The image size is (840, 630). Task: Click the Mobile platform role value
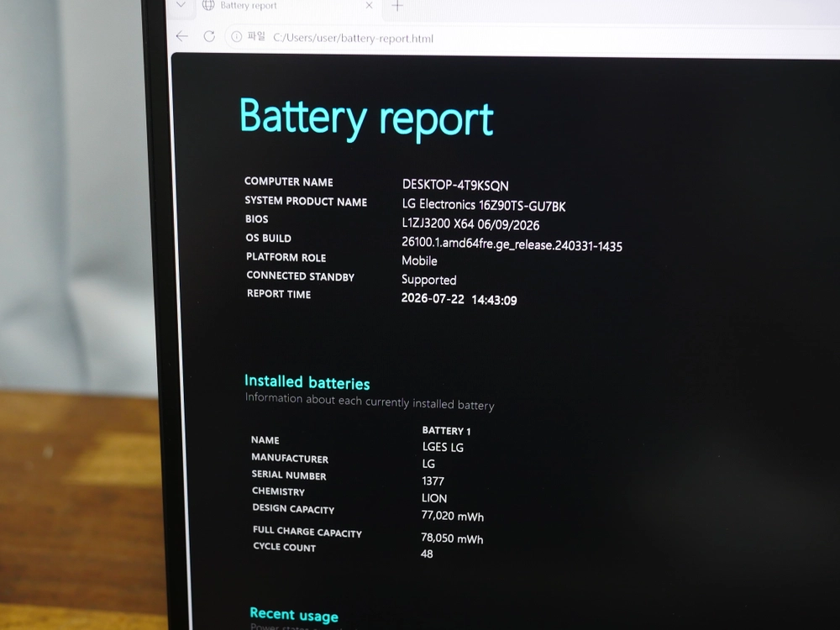coord(419,261)
